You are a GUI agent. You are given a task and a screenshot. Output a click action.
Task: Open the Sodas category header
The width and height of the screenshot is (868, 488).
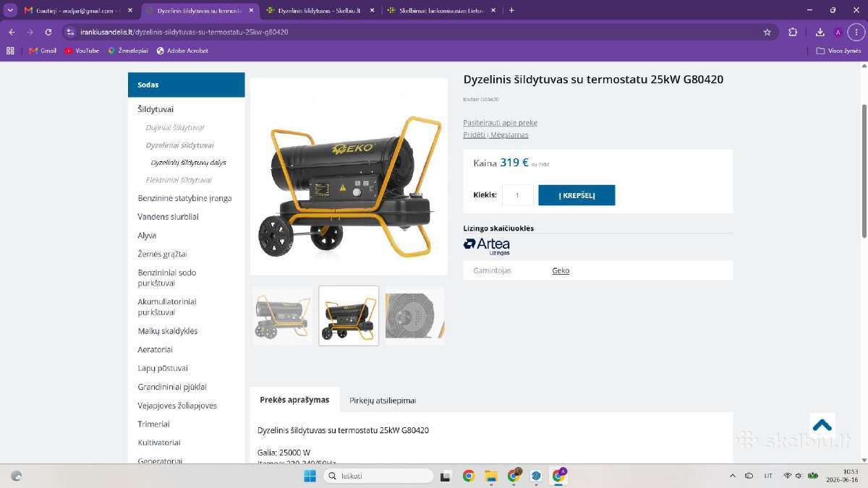(x=187, y=85)
